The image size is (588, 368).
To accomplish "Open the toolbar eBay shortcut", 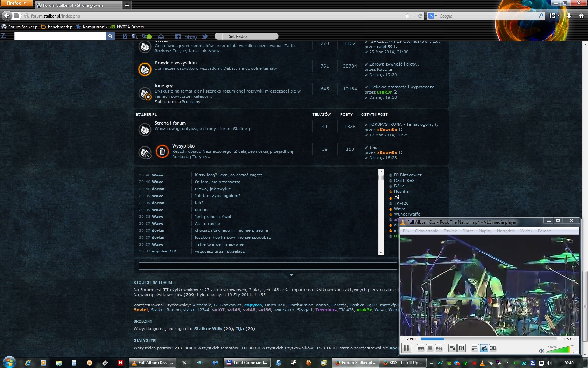I will [x=191, y=37].
